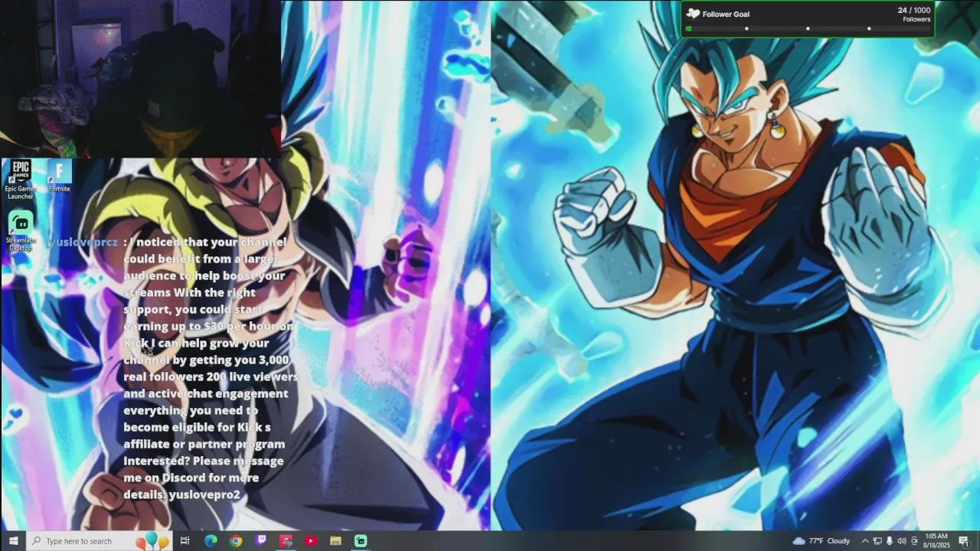The width and height of the screenshot is (980, 551).
Task: Open the YouTube app in the taskbar
Action: point(311,541)
